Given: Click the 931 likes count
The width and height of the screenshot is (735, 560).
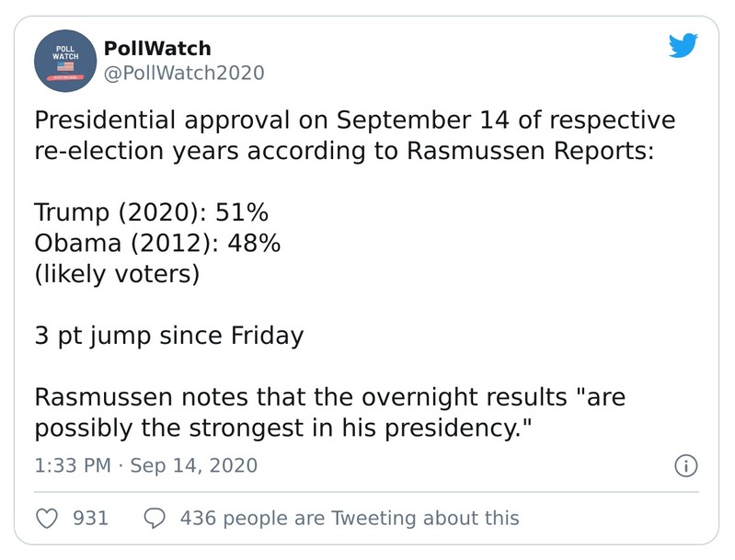Looking at the screenshot, I should coord(90,519).
